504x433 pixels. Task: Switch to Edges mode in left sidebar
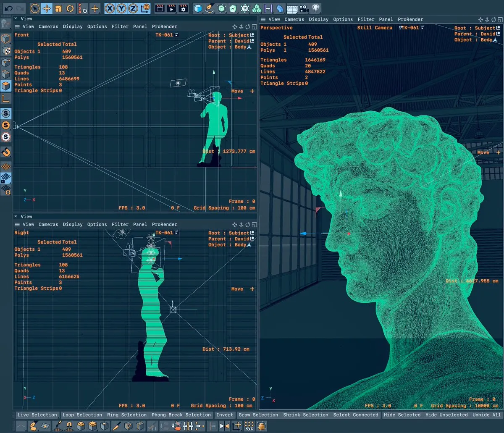click(6, 75)
